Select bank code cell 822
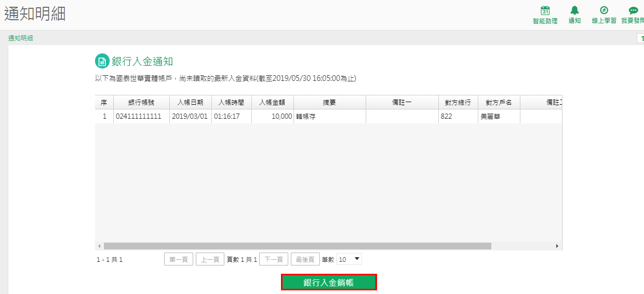The image size is (644, 294). click(x=458, y=116)
